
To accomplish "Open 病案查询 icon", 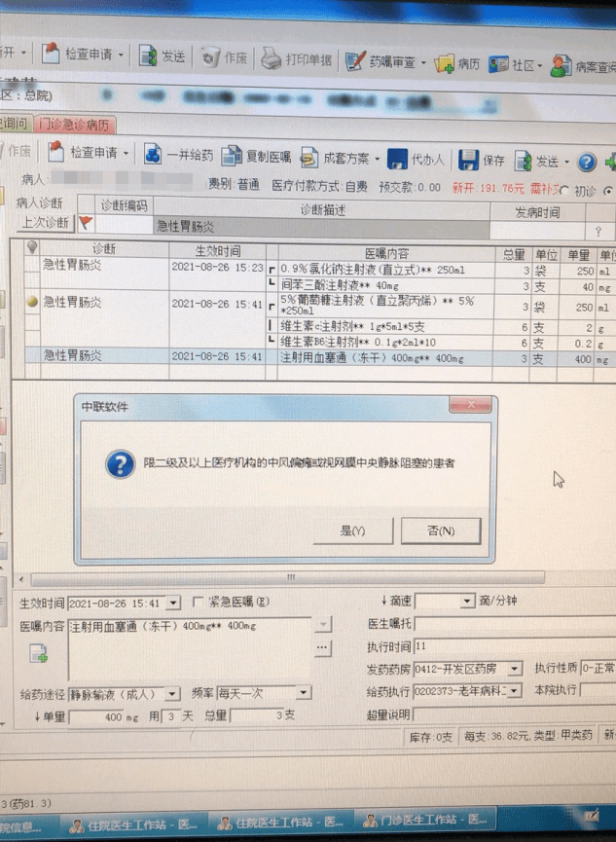I will point(561,66).
